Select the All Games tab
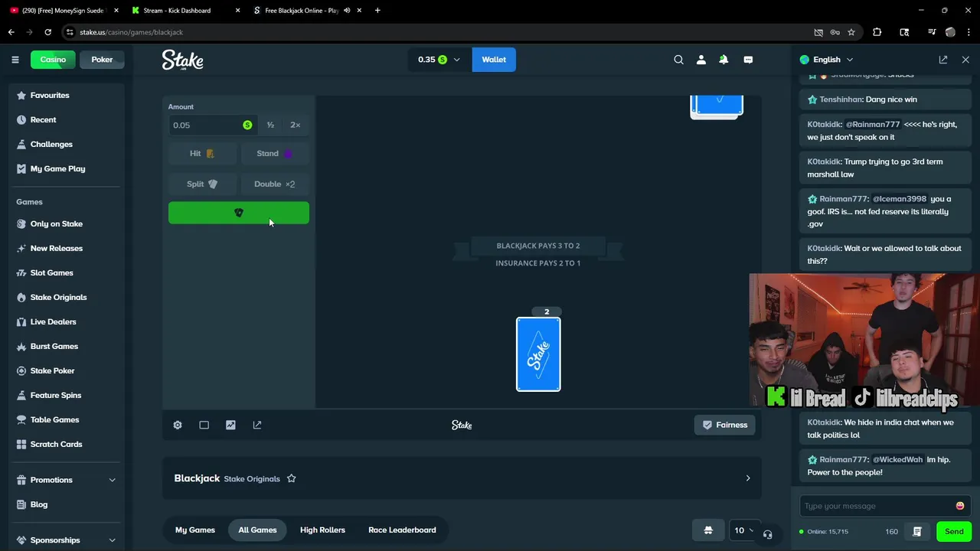The height and width of the screenshot is (551, 980). 257,530
